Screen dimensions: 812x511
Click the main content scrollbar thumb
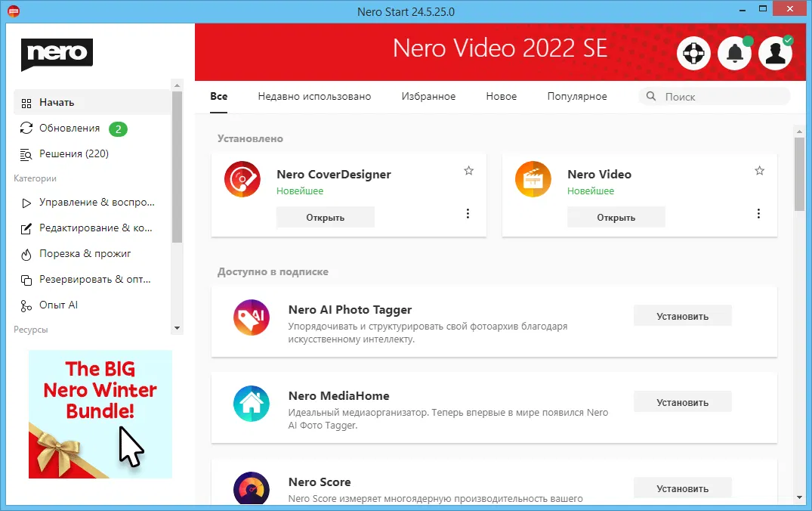799,174
